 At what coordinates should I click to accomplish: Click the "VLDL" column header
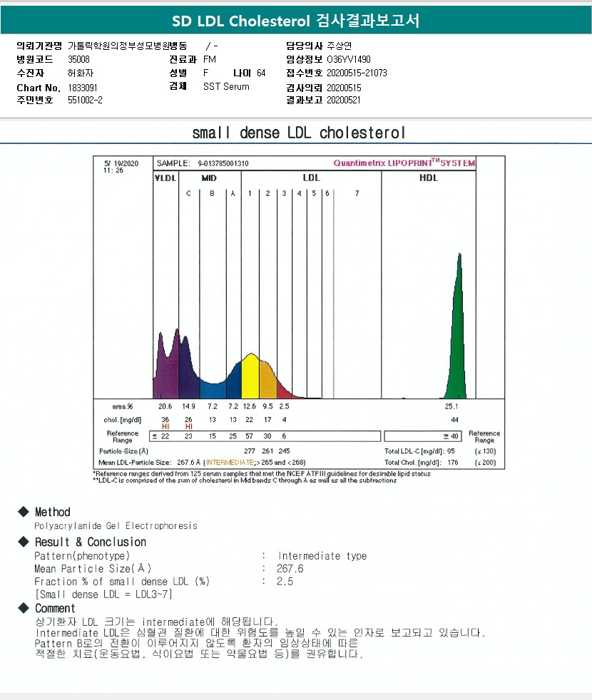pyautogui.click(x=165, y=178)
